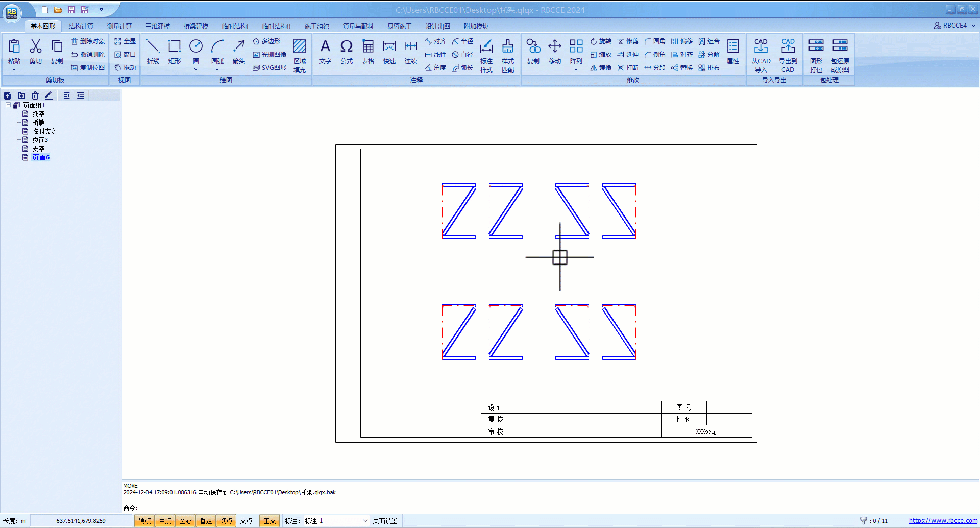Toggle the 交点 intersection snap
Image resolution: width=980 pixels, height=528 pixels.
coord(247,521)
